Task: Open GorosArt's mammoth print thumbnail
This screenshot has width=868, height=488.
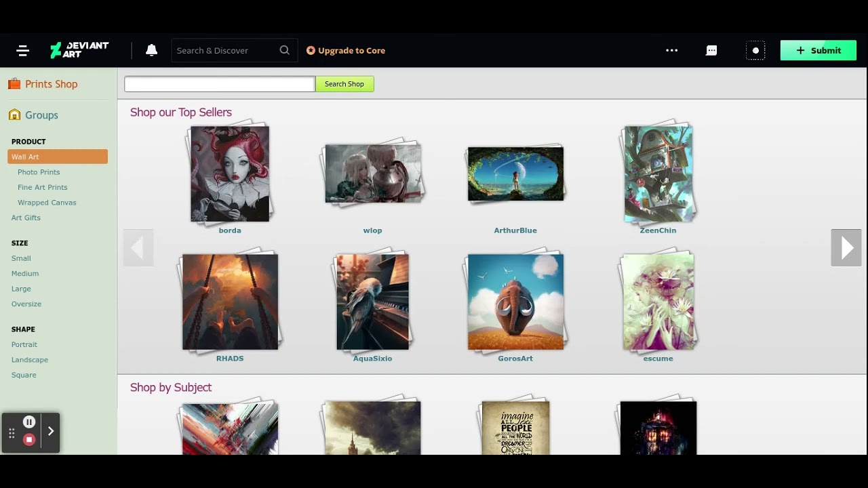Action: pos(515,302)
